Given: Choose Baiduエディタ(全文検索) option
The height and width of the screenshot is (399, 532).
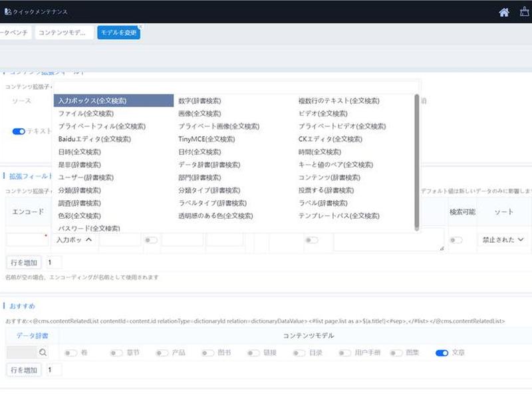Looking at the screenshot, I should (94, 139).
